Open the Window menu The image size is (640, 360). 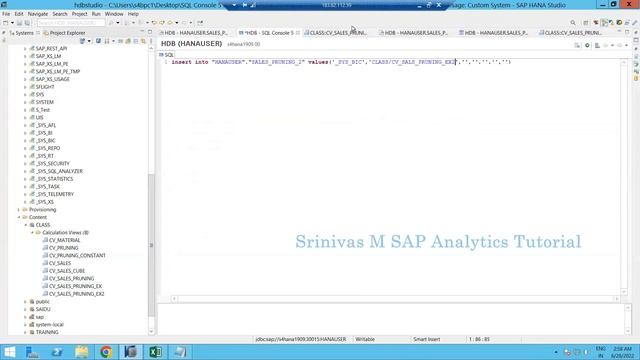114,14
